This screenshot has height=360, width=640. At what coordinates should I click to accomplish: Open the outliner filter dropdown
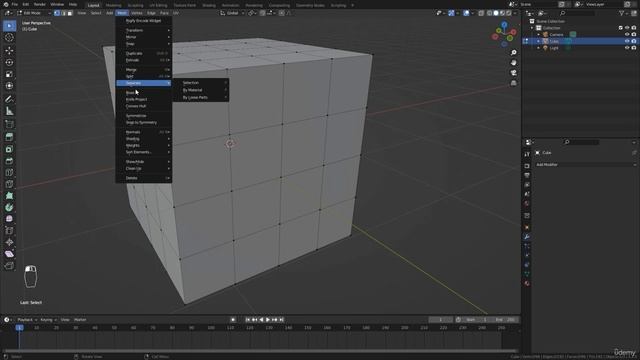pos(623,13)
